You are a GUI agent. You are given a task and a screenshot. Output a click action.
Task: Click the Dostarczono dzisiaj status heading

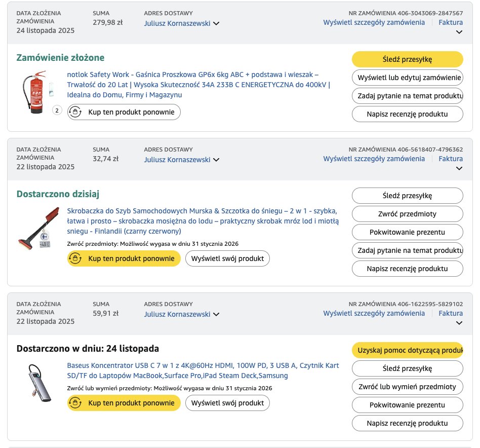[x=58, y=194]
